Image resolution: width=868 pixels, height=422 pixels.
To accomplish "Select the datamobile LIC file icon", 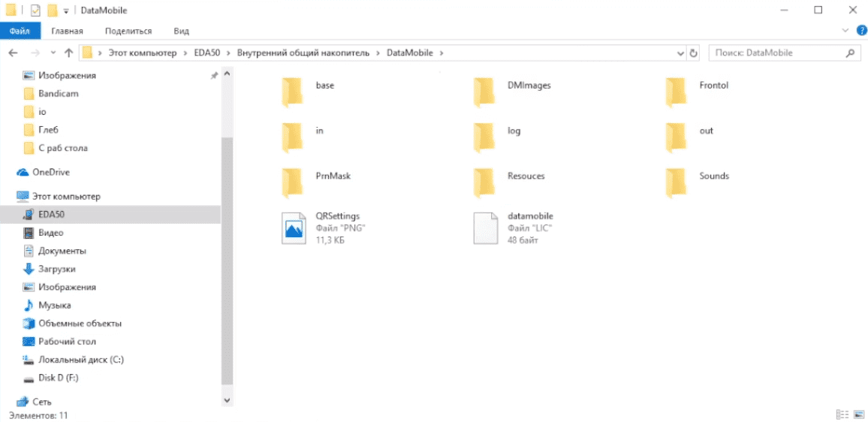I will tap(486, 228).
